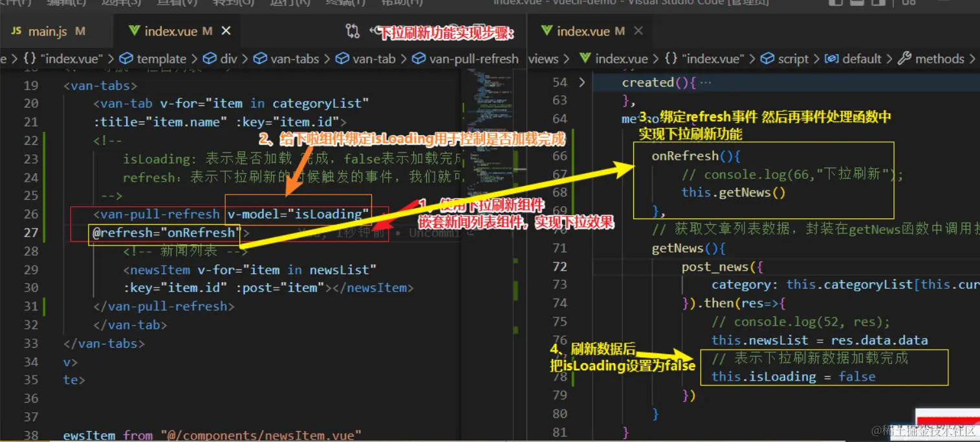980x442 pixels.
Task: Click ':title="item.name"' on line 21
Action: (160, 121)
